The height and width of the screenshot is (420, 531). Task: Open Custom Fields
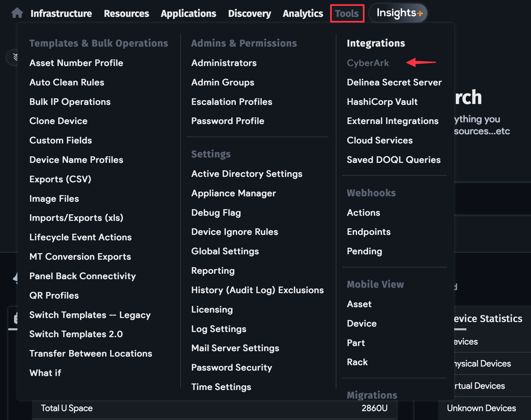[x=61, y=140]
